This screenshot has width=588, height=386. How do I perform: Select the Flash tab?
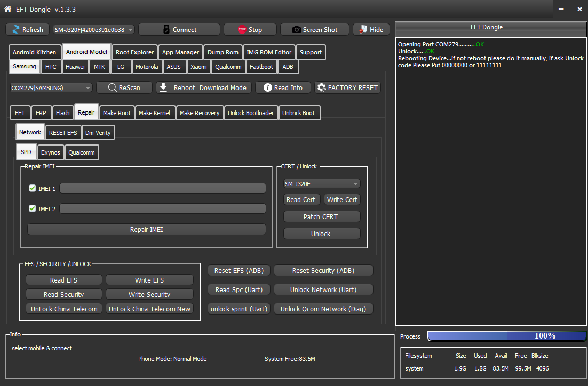tap(62, 113)
